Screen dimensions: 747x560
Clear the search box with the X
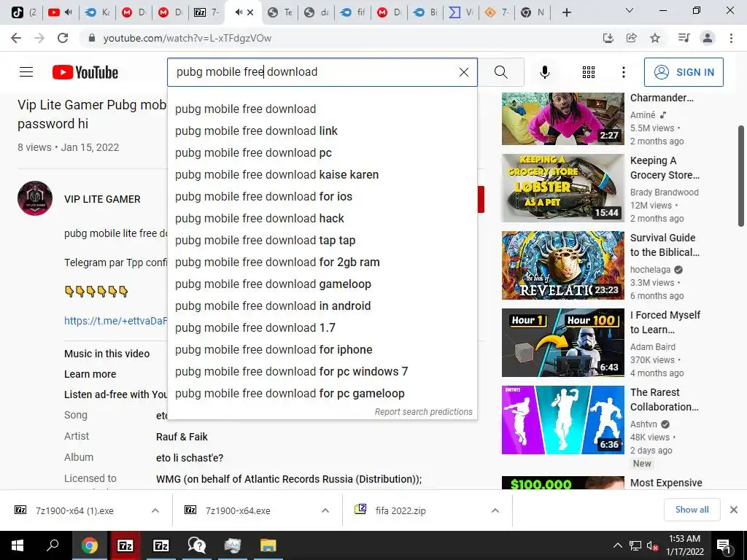pos(463,72)
